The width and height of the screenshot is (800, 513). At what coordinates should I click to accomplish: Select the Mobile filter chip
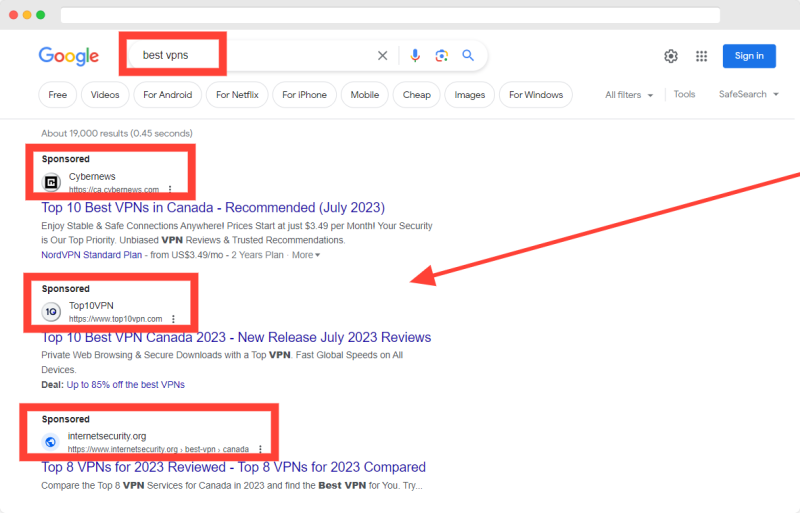(365, 95)
